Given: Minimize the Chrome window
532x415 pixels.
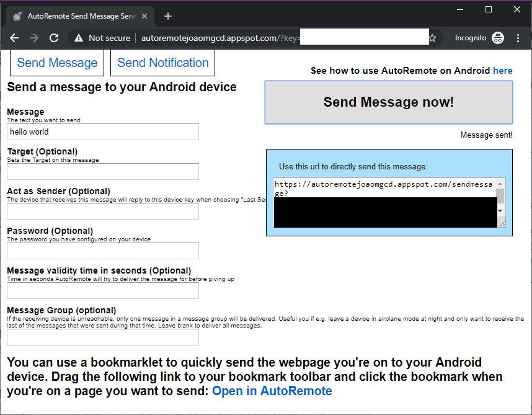Looking at the screenshot, I should point(460,9).
